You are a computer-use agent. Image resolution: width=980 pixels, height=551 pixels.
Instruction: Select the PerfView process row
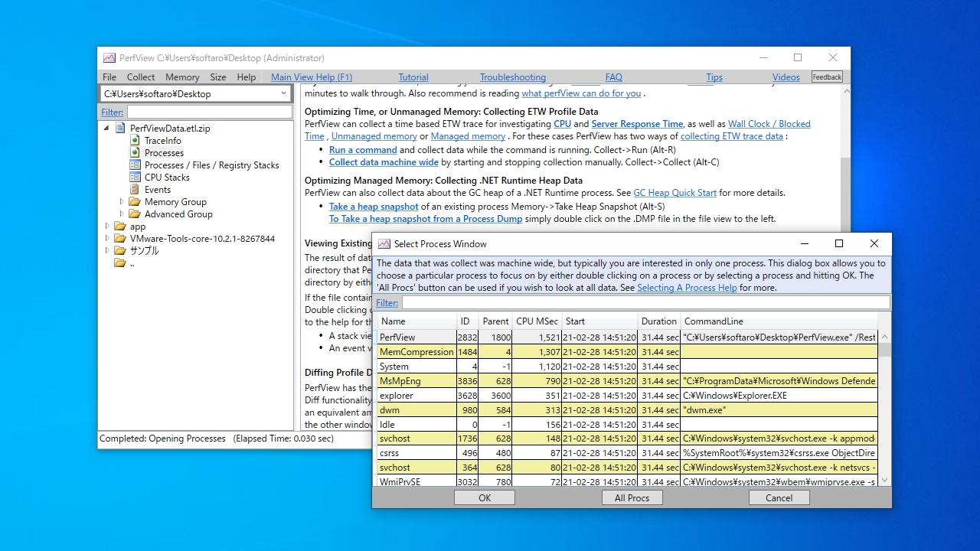coord(627,337)
